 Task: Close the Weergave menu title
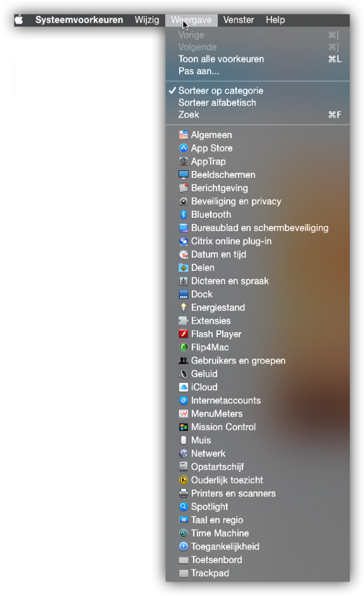coord(191,20)
